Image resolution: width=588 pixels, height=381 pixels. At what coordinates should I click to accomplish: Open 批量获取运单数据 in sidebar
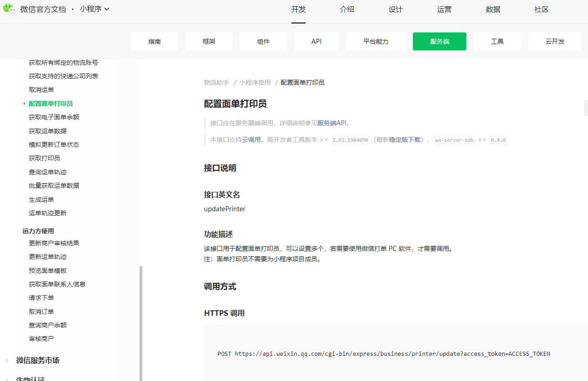pyautogui.click(x=54, y=186)
